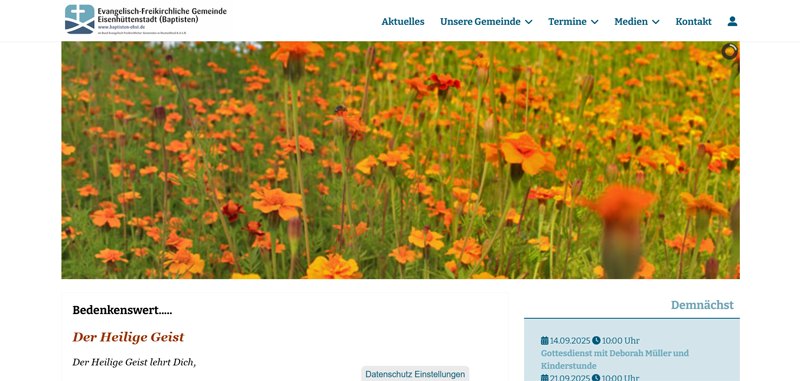Click the Der Heilige Geist heading
The width and height of the screenshot is (800, 381).
tap(128, 337)
